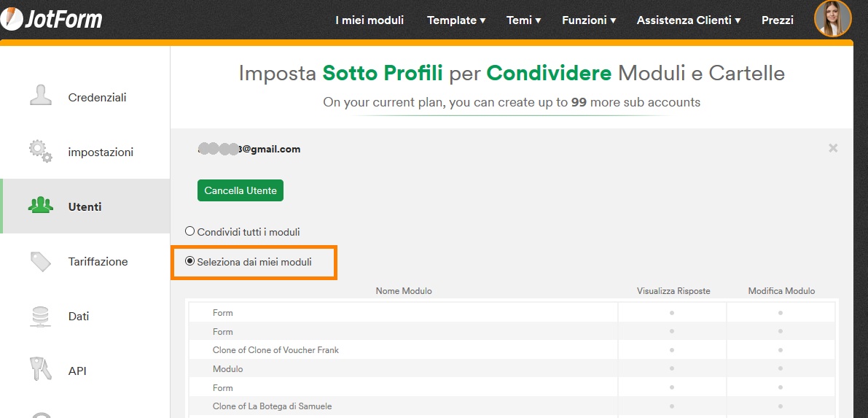Viewport: 868px width, 418px height.
Task: Toggle Modifica Modulo for Voucher Frank clone
Action: [x=780, y=350]
